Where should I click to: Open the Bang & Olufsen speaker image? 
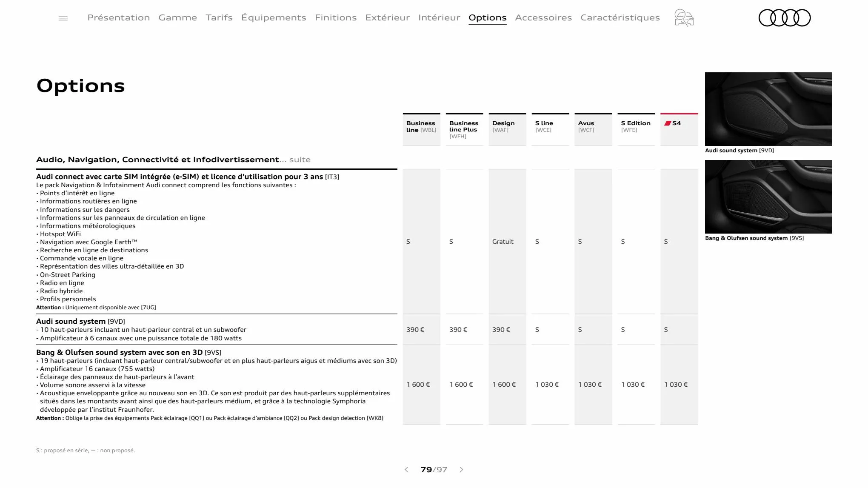pos(768,197)
